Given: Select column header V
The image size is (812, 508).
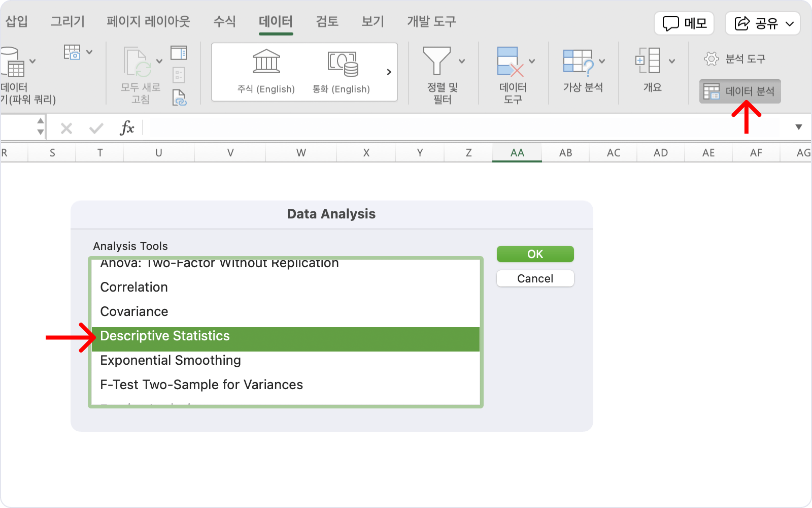Looking at the screenshot, I should point(230,153).
